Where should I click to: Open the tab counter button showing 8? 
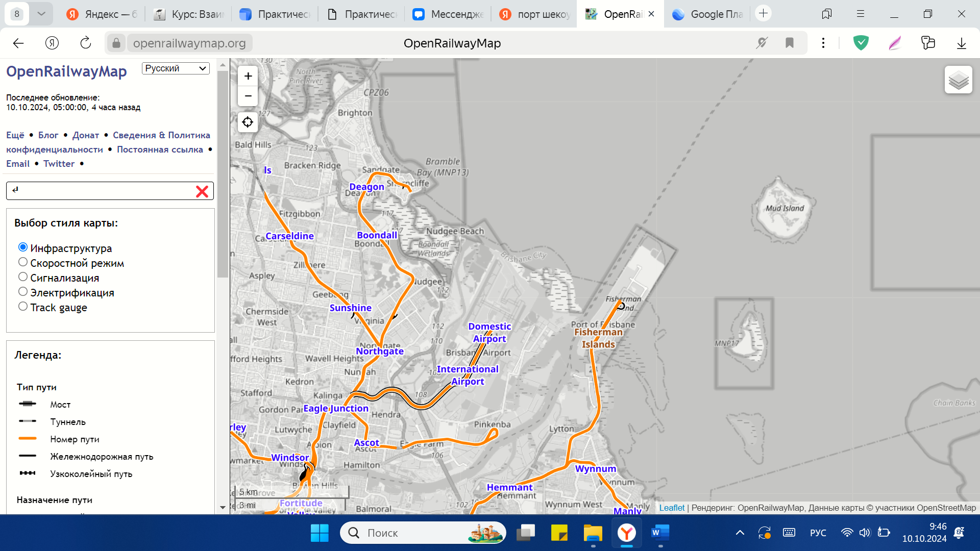pyautogui.click(x=17, y=14)
